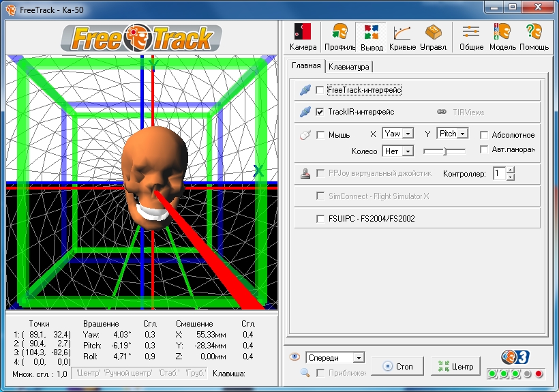Image resolution: width=559 pixels, height=392 pixels.
Task: Decrease Контроллер number with down arrow
Action: [510, 177]
